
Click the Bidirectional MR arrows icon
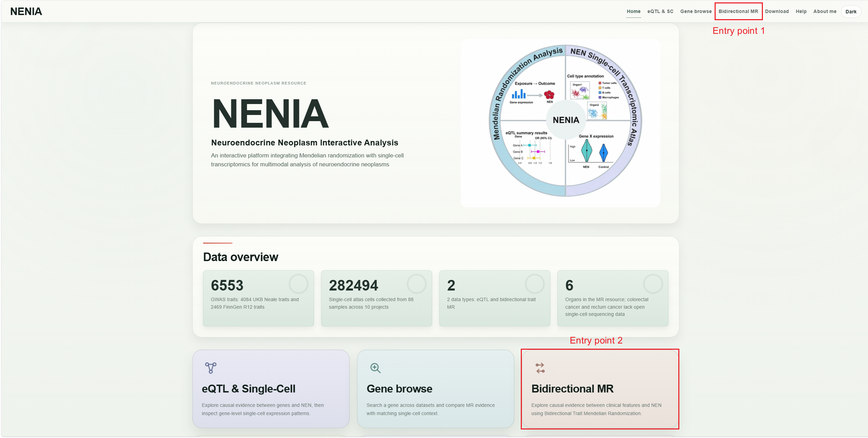pyautogui.click(x=540, y=368)
